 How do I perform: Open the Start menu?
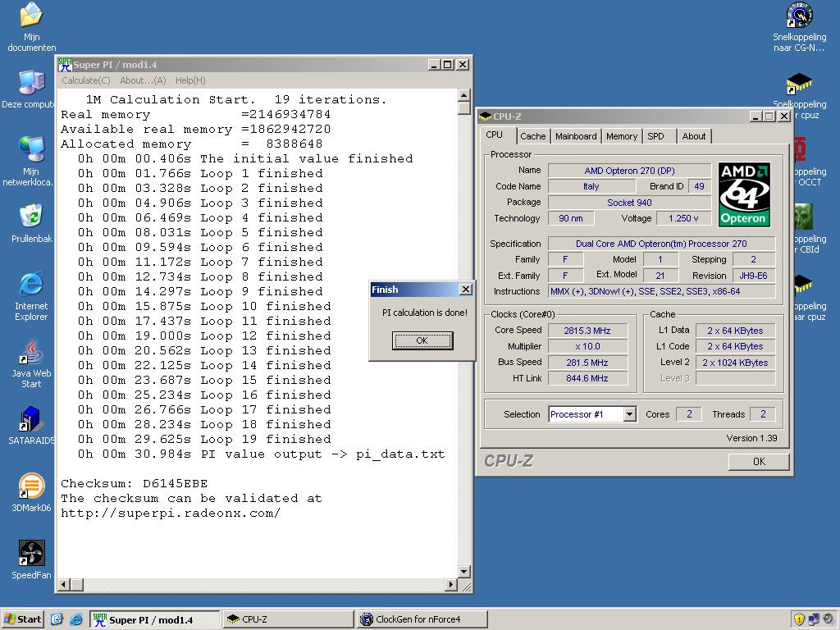(x=22, y=619)
